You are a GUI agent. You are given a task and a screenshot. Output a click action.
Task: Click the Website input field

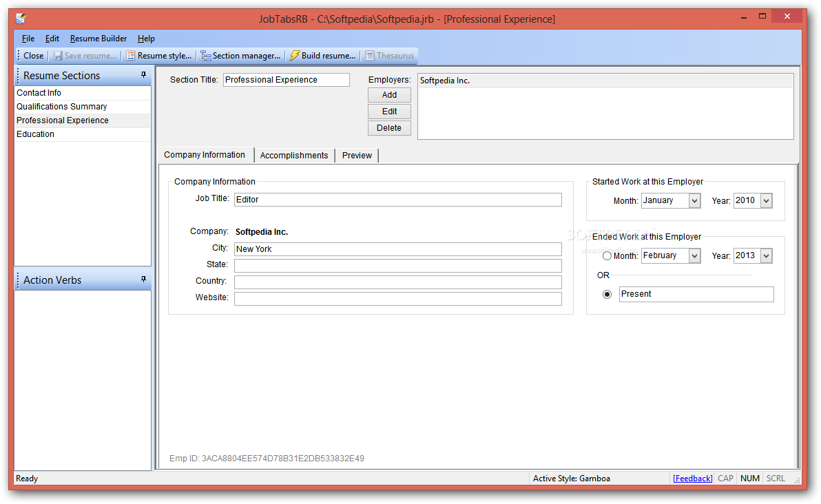coord(398,299)
